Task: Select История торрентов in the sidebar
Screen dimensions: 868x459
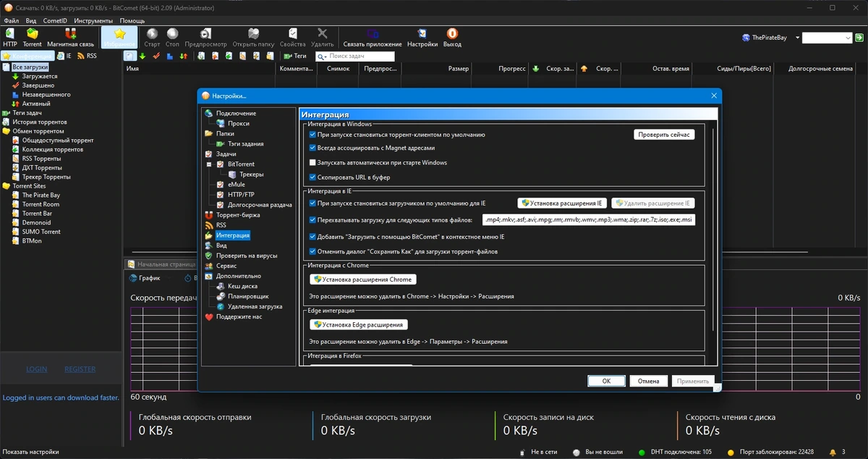Action: pyautogui.click(x=34, y=122)
